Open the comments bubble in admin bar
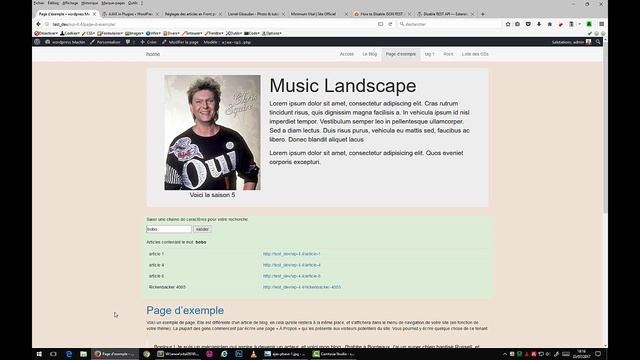 [128, 42]
